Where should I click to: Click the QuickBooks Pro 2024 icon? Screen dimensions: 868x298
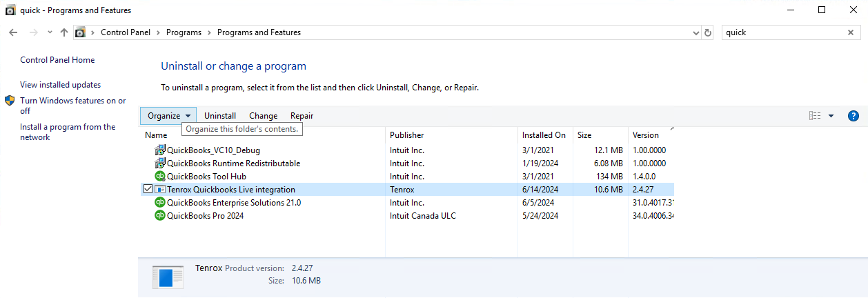(x=160, y=216)
